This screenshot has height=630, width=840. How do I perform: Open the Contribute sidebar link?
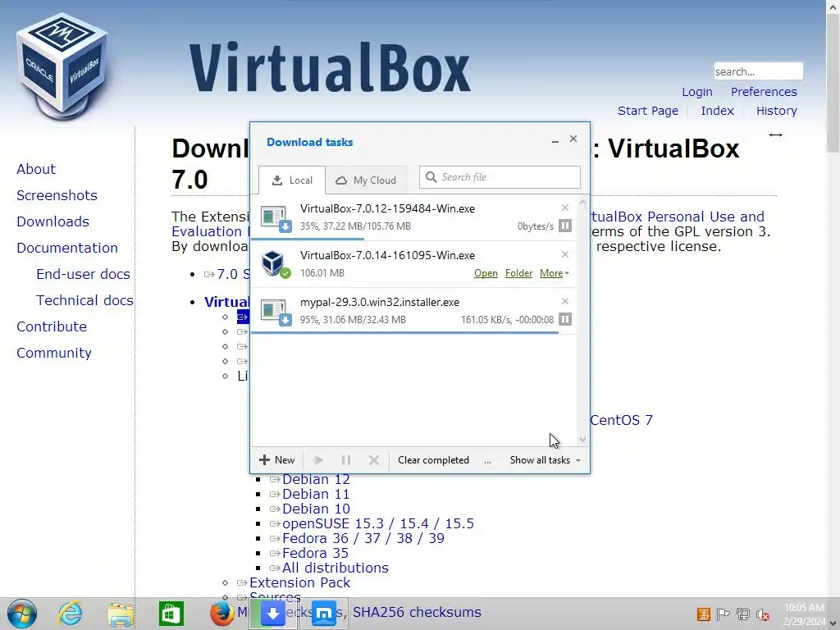coord(52,326)
